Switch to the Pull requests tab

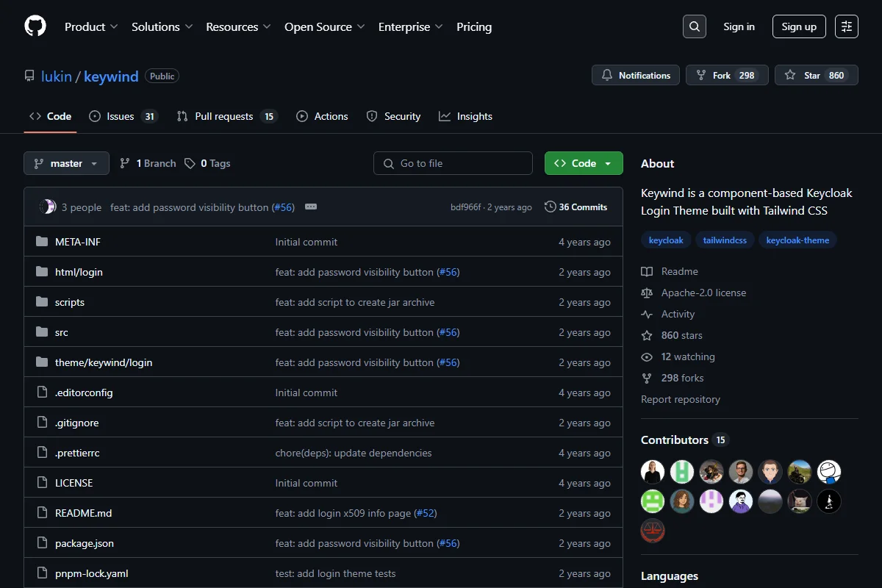pyautogui.click(x=227, y=116)
